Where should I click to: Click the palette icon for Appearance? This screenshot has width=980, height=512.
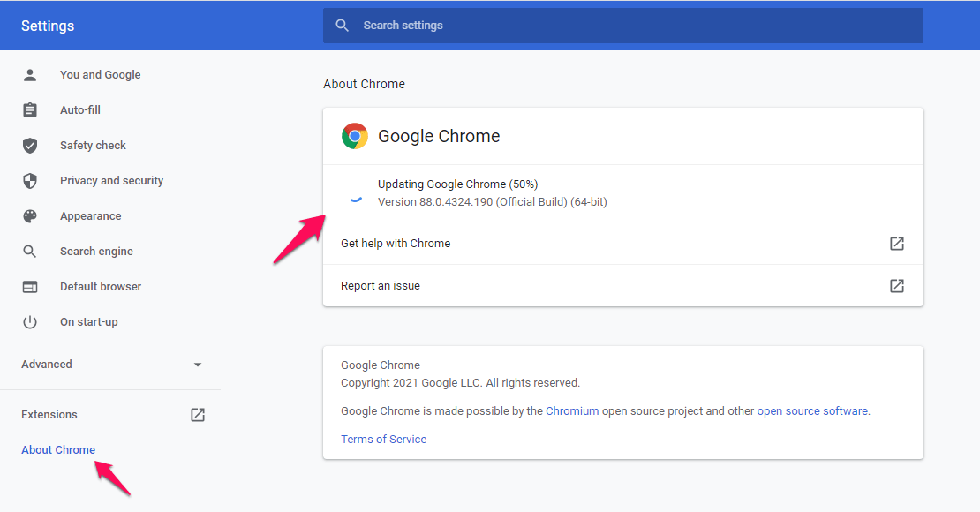[x=29, y=216]
